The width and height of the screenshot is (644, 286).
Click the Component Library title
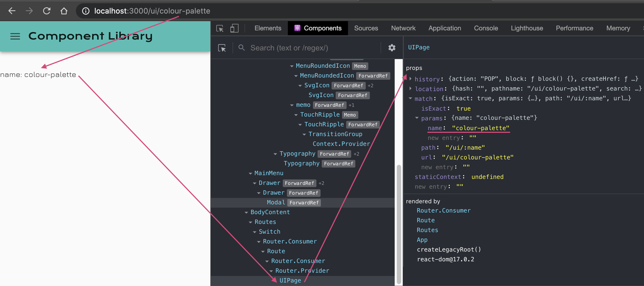click(x=90, y=36)
